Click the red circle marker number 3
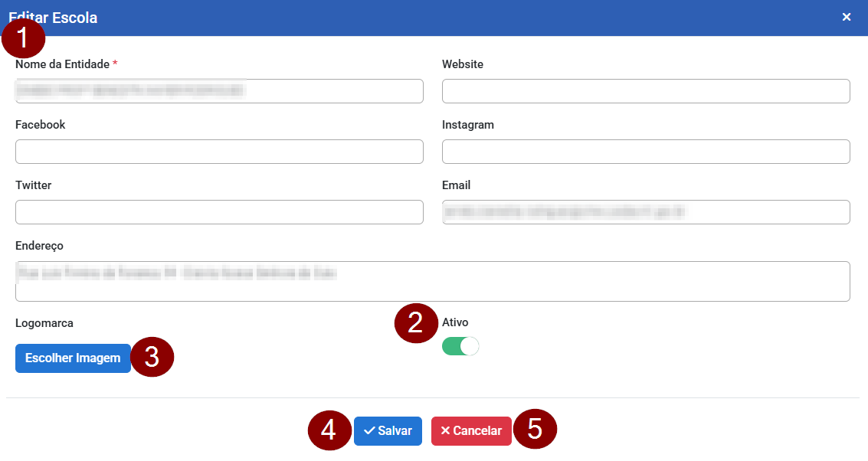 tap(152, 358)
